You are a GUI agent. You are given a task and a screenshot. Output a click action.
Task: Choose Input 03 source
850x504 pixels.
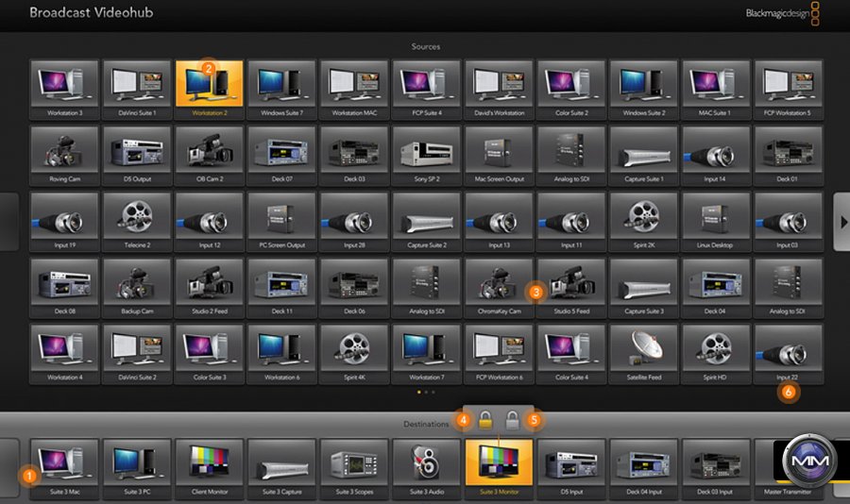(x=789, y=222)
